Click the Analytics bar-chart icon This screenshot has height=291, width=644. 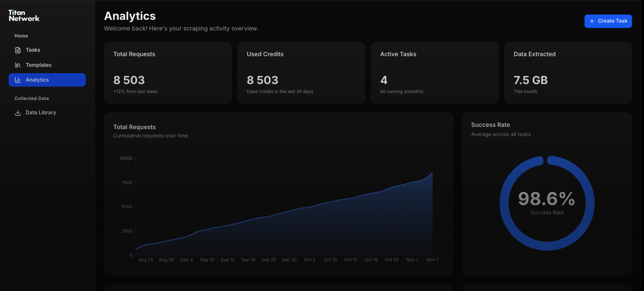pos(18,80)
